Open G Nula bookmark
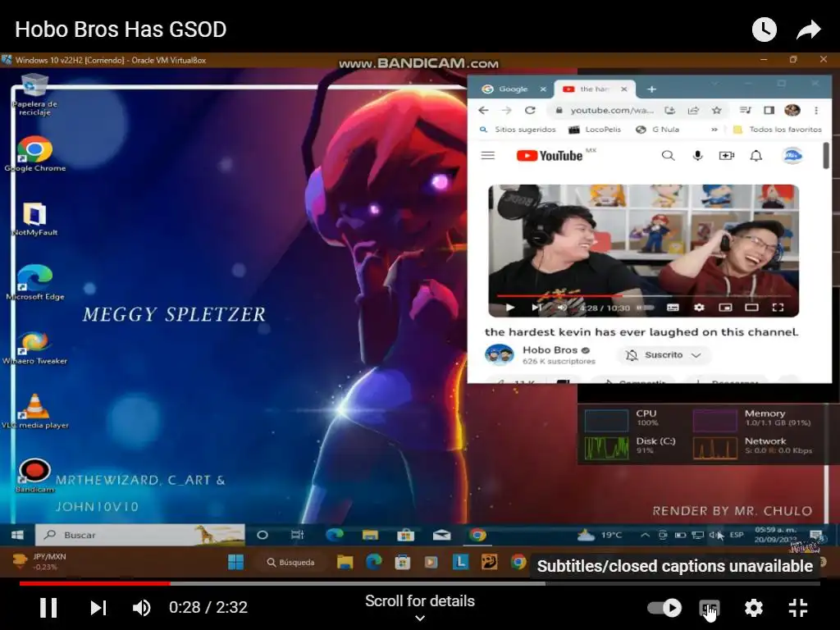Image resolution: width=840 pixels, height=630 pixels. pos(657,130)
